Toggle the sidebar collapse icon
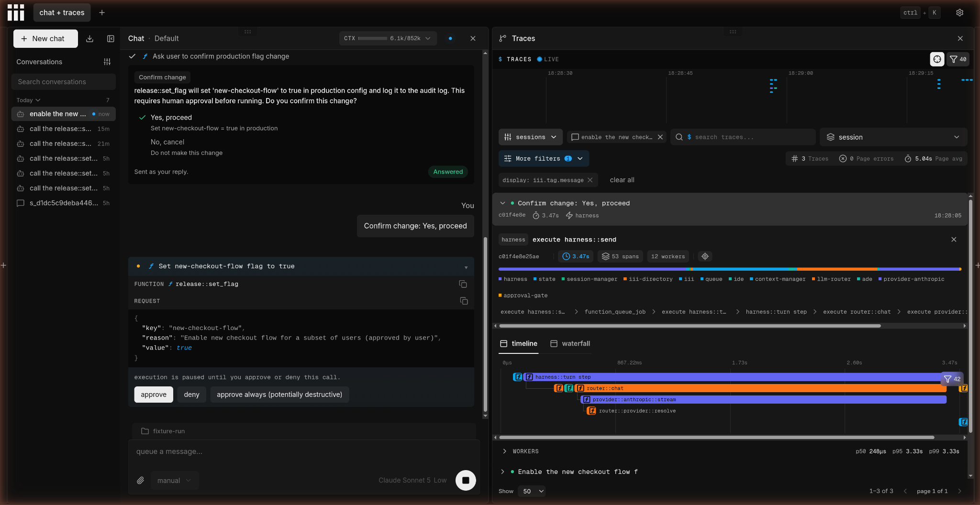 111,39
